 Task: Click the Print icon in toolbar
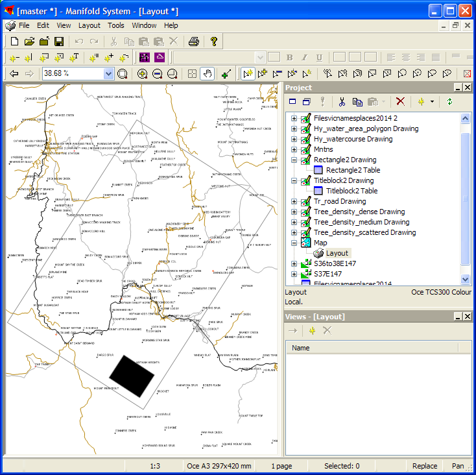coord(193,42)
